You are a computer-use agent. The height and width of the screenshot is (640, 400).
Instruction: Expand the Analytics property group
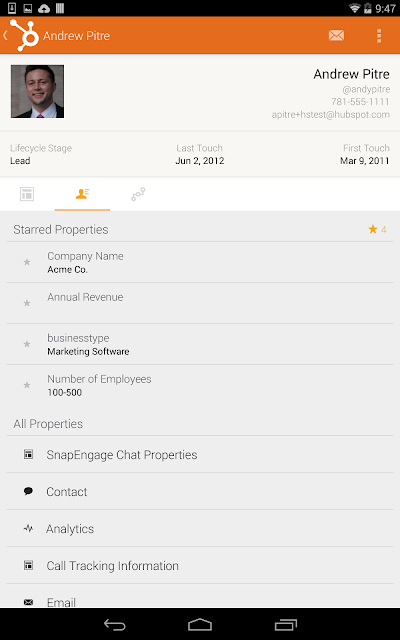[x=200, y=529]
